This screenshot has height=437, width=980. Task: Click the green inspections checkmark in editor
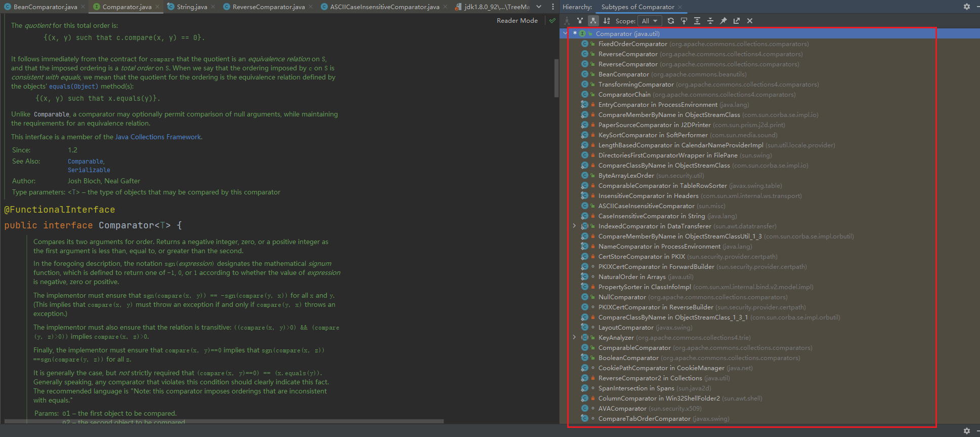[552, 21]
